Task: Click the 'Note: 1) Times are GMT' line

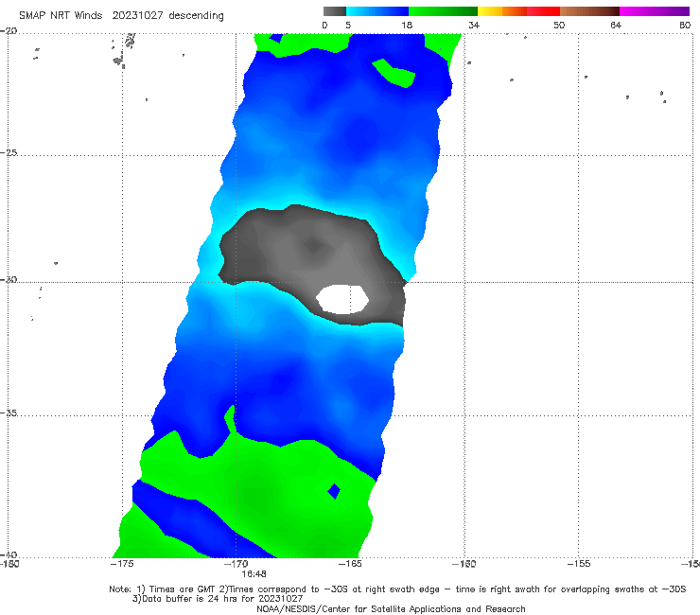Action: (397, 589)
